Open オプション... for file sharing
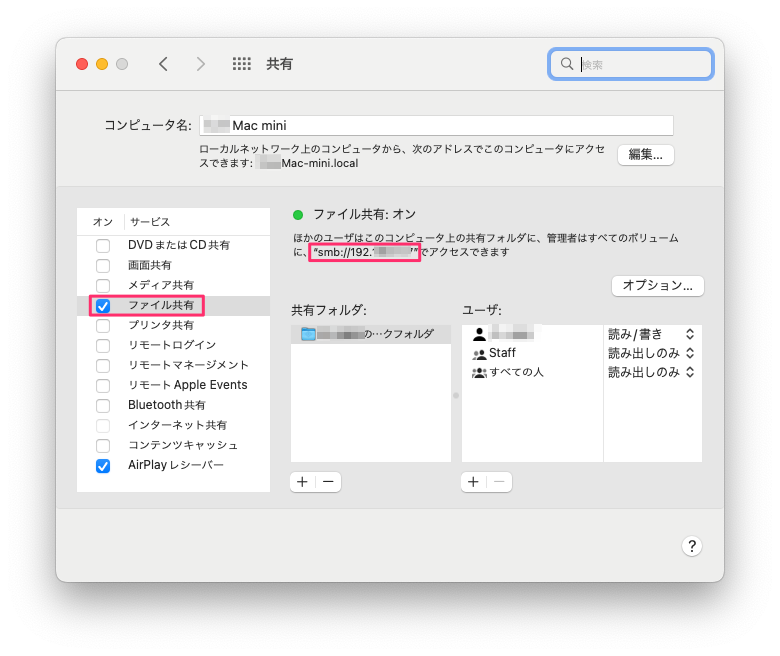Screen dimensions: 780x656 [x=658, y=285]
